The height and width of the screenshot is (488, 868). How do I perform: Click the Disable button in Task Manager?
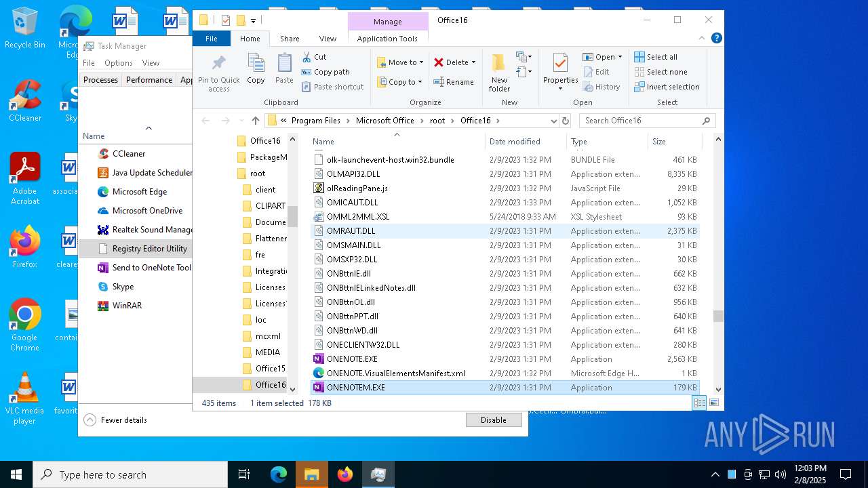click(x=494, y=420)
